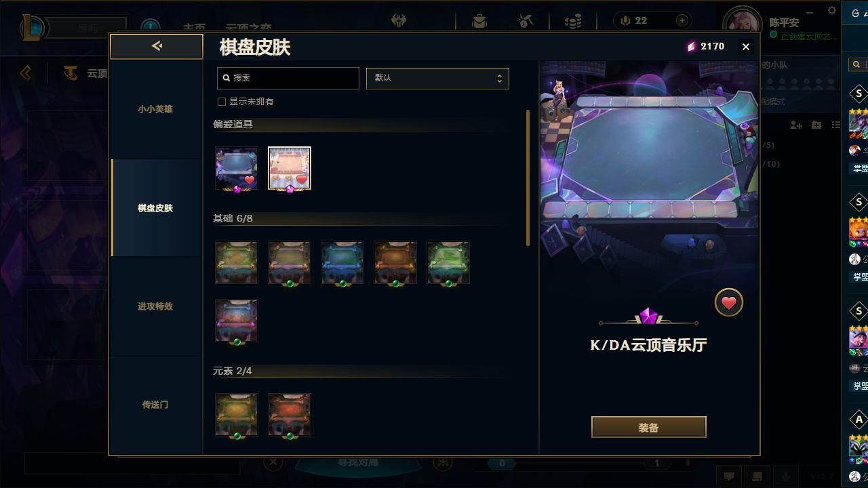The image size is (868, 488).
Task: Unfavorite the first board thumbnail's small heart
Action: point(250,180)
